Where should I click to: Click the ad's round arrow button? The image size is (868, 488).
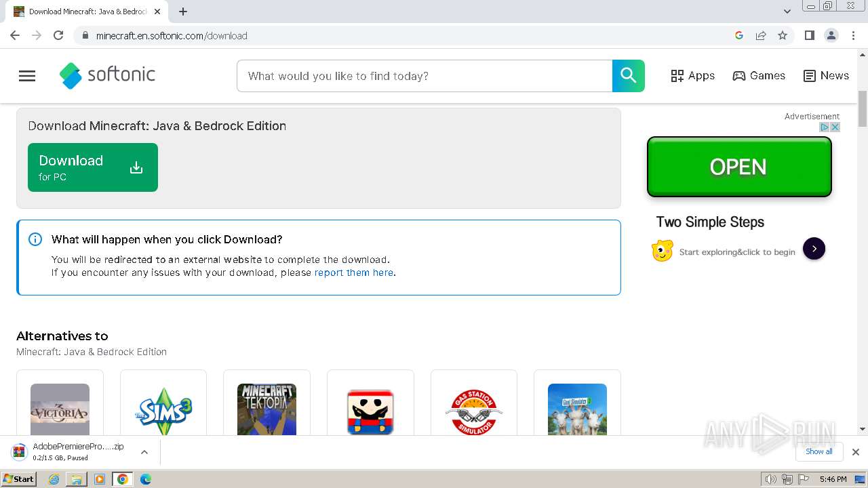[814, 249]
